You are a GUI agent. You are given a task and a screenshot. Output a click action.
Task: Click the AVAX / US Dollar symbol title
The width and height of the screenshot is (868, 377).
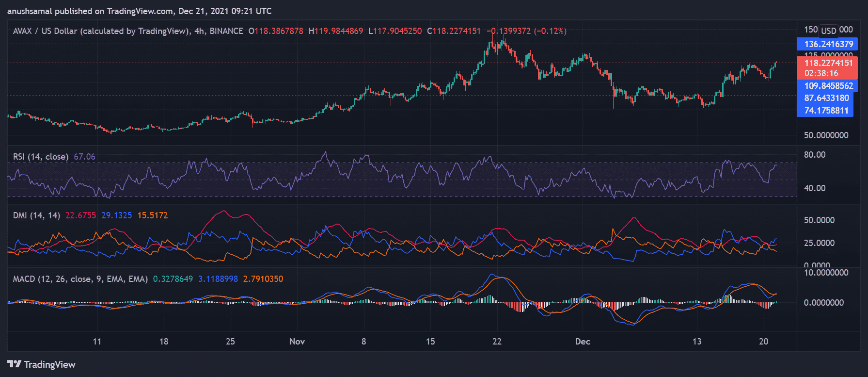pos(100,31)
